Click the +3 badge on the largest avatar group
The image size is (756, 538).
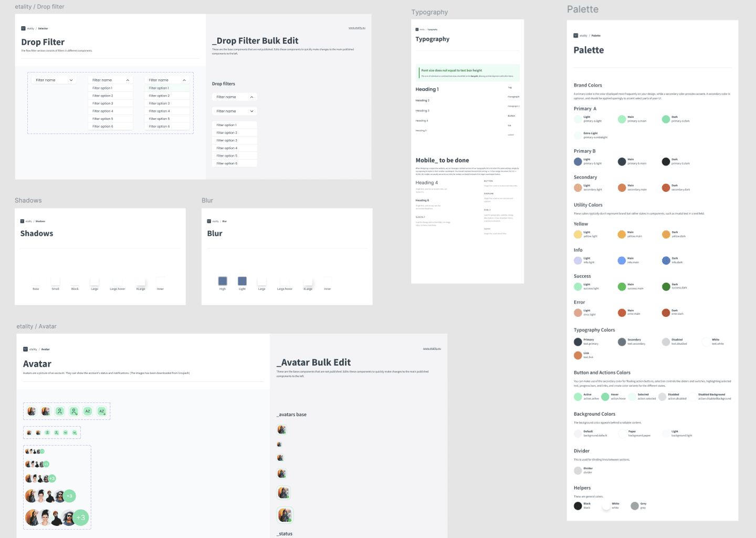[x=80, y=518]
